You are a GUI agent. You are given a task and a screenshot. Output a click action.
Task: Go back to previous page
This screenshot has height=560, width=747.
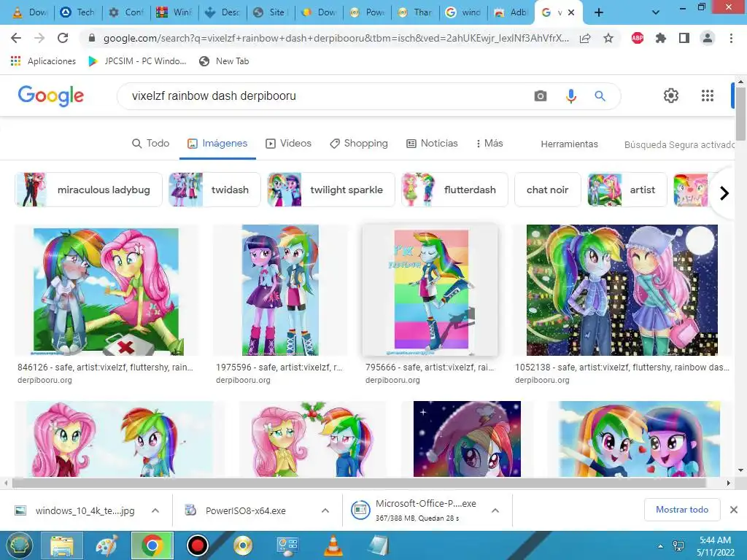tap(16, 38)
